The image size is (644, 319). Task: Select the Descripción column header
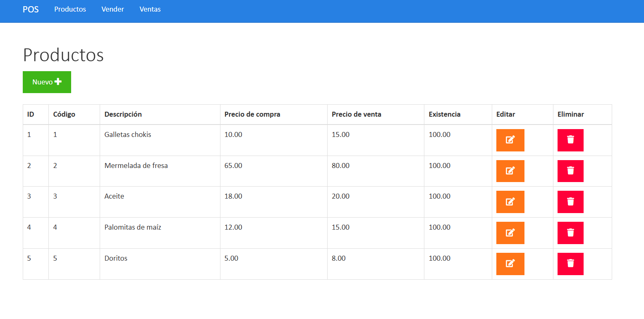[x=160, y=114]
